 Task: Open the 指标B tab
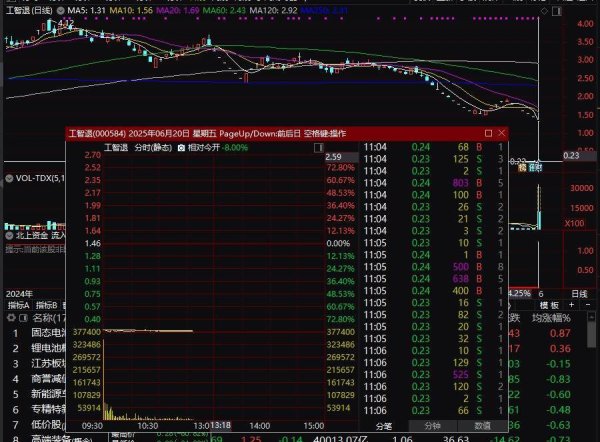46,305
